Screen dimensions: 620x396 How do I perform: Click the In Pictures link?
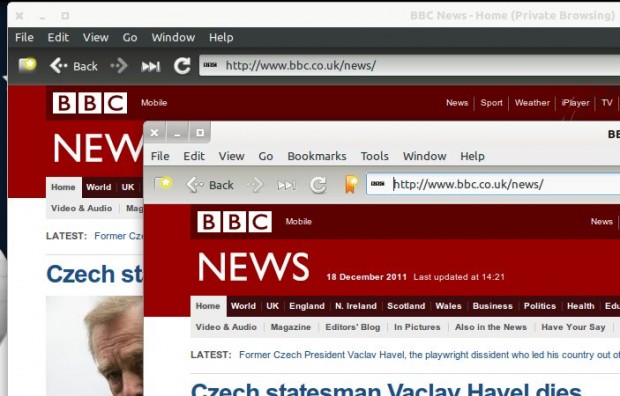pyautogui.click(x=417, y=327)
